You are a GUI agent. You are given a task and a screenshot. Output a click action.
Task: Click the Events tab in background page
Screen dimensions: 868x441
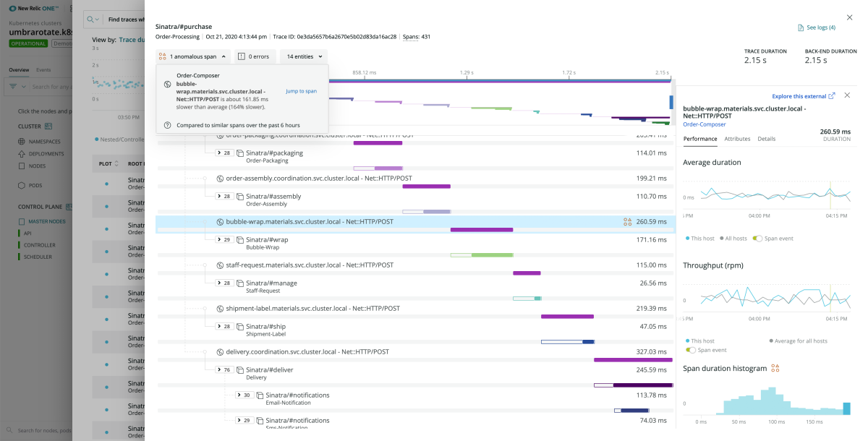43,70
